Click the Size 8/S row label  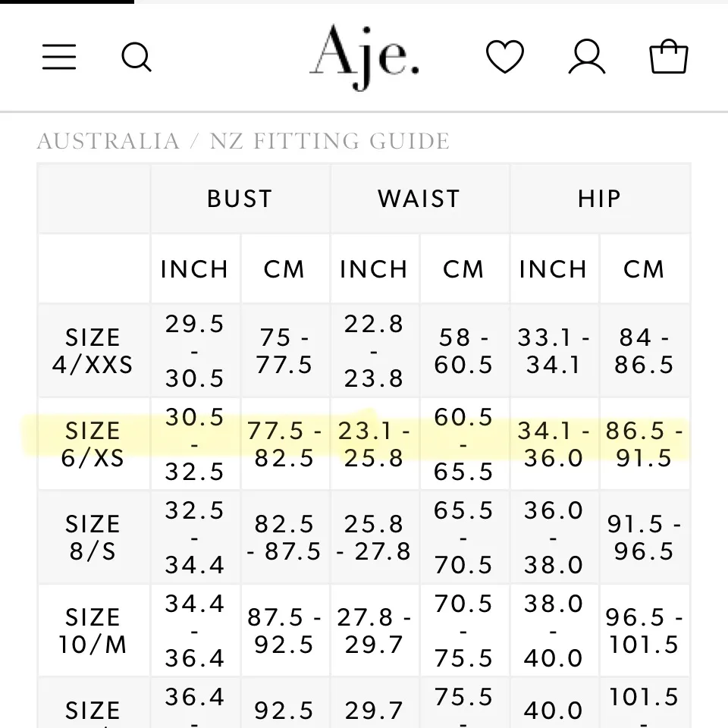(x=93, y=538)
